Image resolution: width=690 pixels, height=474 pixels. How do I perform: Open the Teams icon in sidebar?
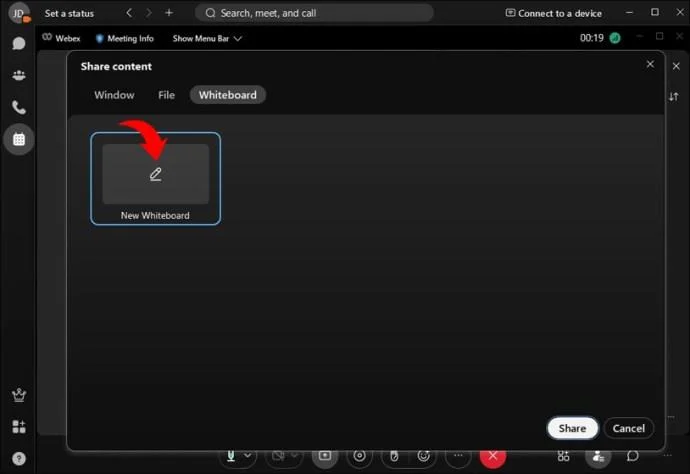(18, 75)
